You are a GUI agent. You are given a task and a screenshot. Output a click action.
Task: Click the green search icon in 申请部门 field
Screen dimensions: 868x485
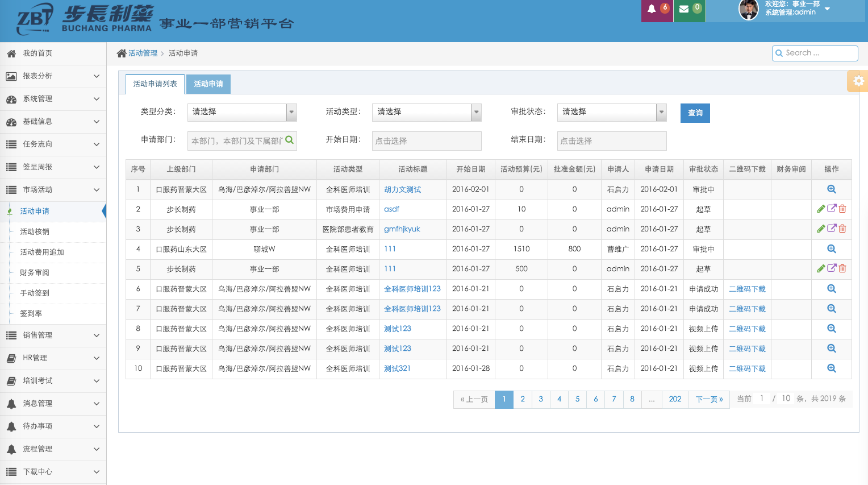tap(289, 140)
